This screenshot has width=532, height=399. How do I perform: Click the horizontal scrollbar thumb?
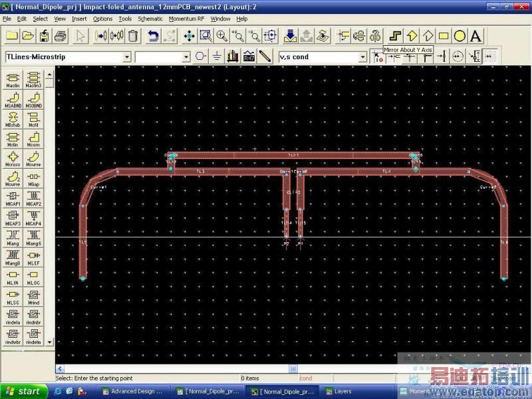tap(293, 368)
